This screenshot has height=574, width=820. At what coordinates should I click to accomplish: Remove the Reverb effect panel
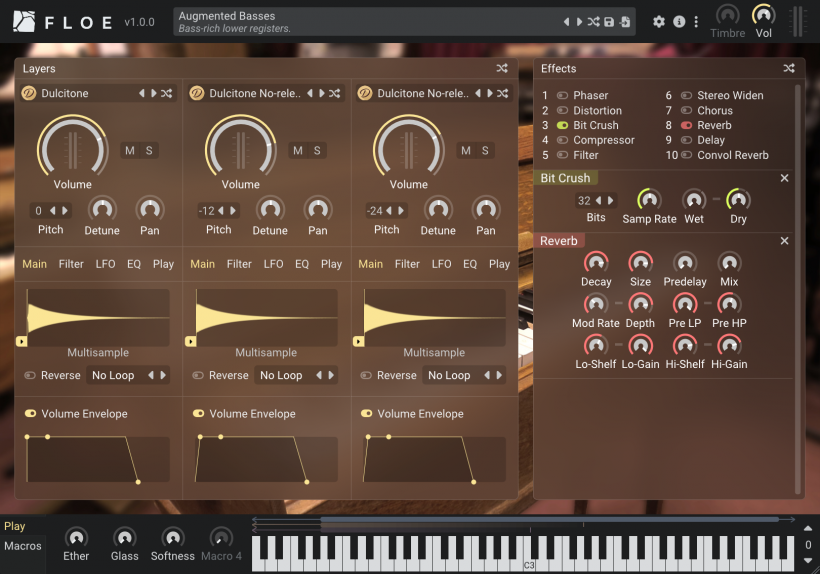pos(784,241)
